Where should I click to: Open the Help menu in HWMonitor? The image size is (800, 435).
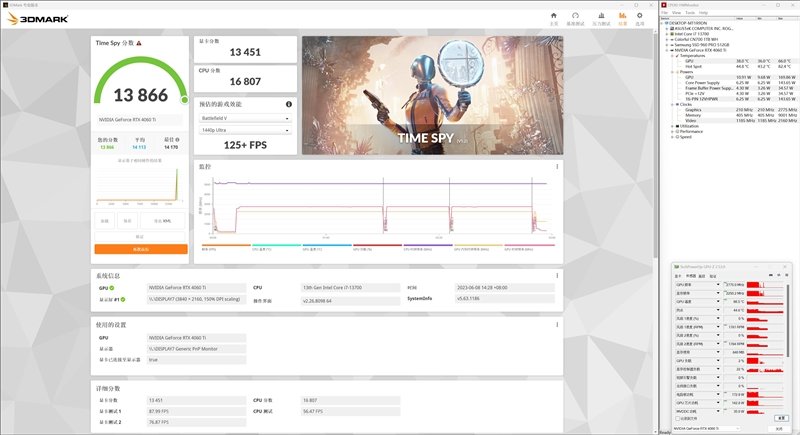tap(703, 13)
